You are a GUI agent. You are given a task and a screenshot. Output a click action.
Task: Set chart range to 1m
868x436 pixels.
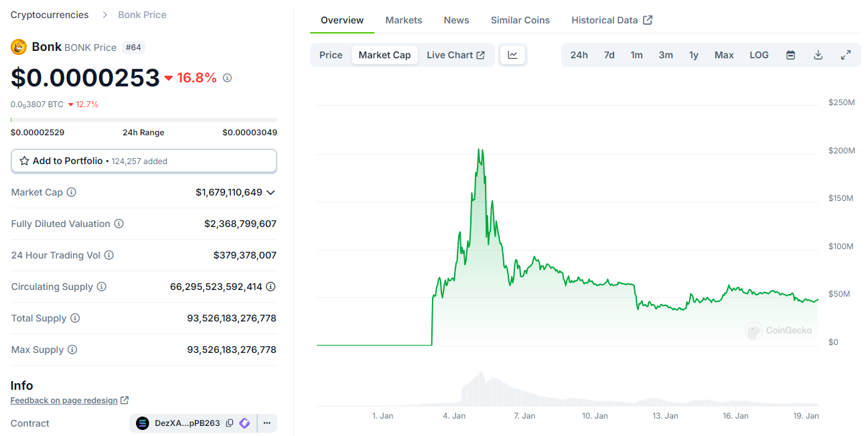pyautogui.click(x=636, y=55)
